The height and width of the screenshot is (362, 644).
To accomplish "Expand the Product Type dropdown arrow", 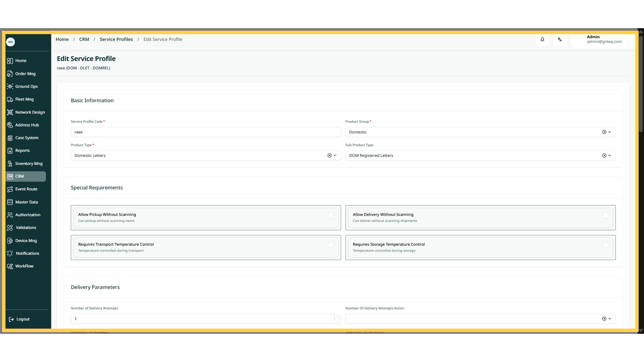I will coord(335,156).
